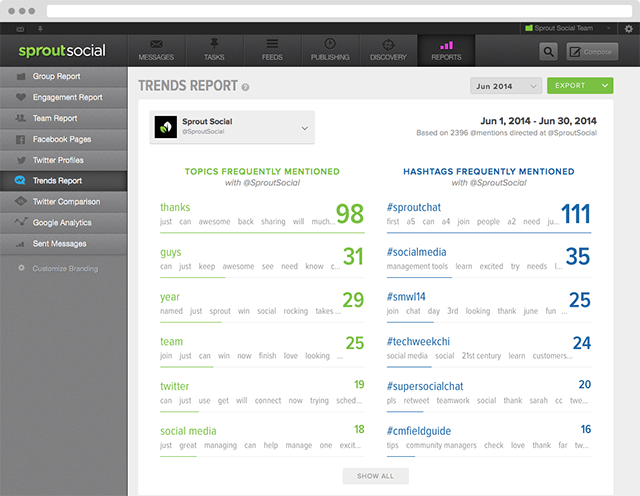Open the Publishing clock icon
The image size is (640, 496).
330,43
